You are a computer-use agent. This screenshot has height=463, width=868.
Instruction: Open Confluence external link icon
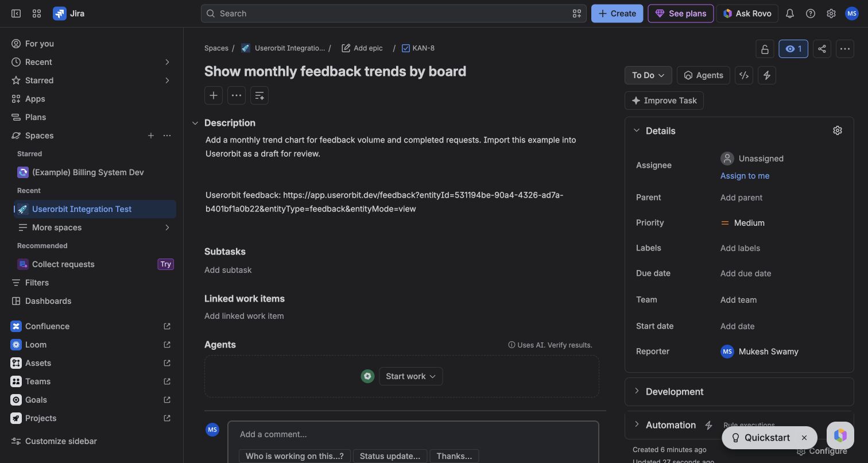tap(167, 326)
